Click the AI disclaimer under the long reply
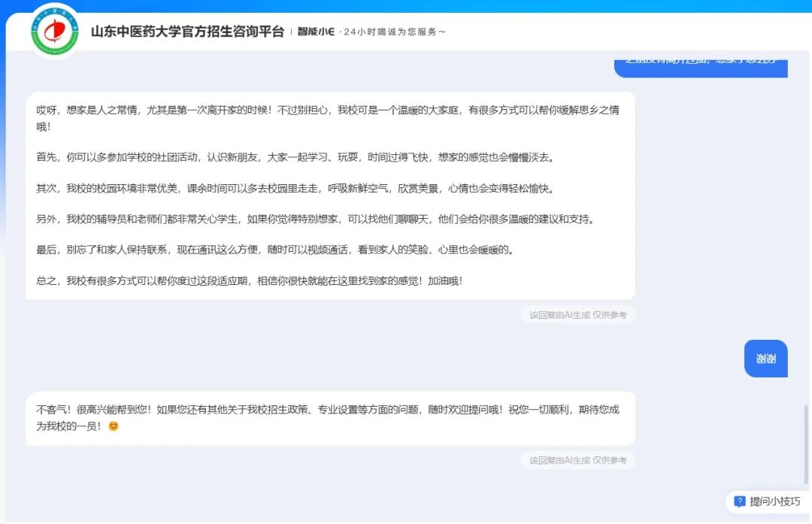Screen dimensions: 812x524 point(577,315)
